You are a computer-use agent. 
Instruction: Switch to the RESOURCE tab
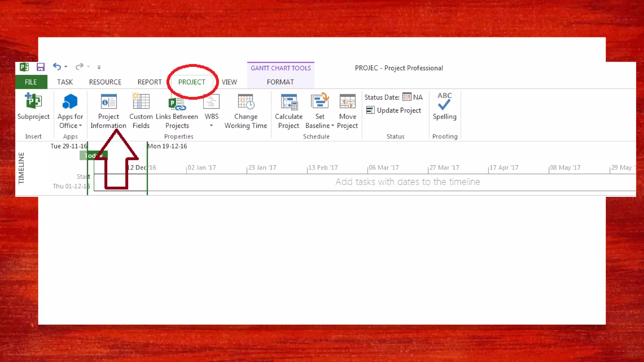105,82
